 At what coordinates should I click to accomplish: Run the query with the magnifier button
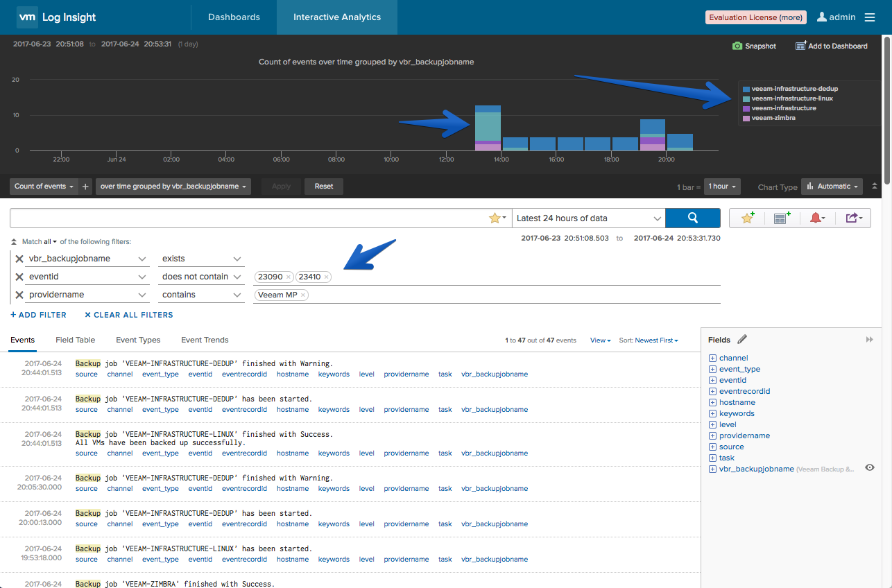tap(692, 218)
